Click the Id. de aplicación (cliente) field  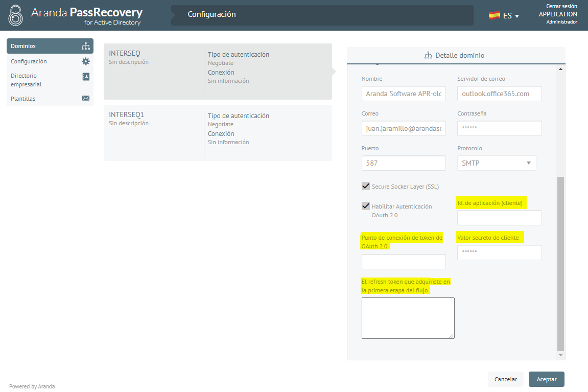(x=500, y=218)
